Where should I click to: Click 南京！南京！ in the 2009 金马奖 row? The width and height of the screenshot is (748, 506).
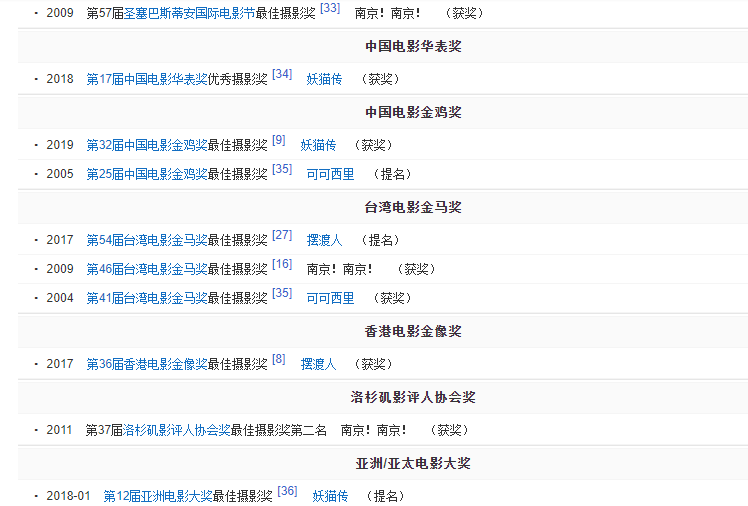(340, 269)
